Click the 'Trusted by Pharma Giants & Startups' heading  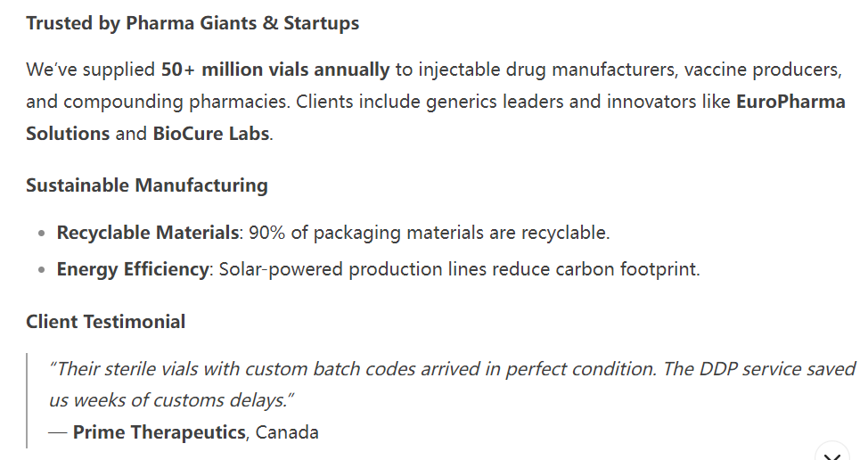(x=192, y=23)
